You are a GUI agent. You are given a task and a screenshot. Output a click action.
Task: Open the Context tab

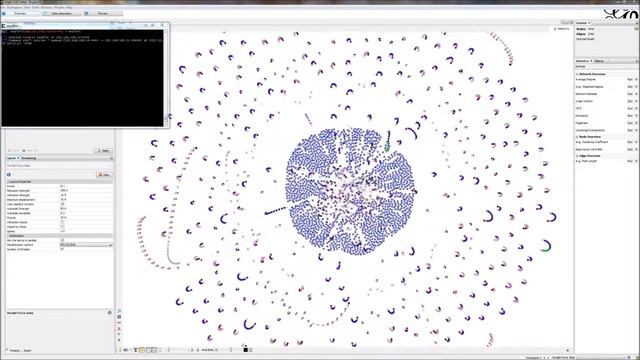tap(583, 23)
